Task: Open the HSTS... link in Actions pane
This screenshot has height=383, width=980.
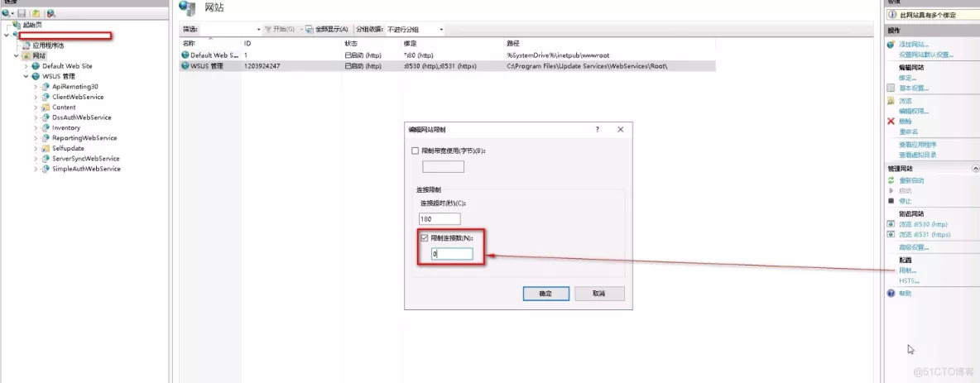Action: [910, 281]
